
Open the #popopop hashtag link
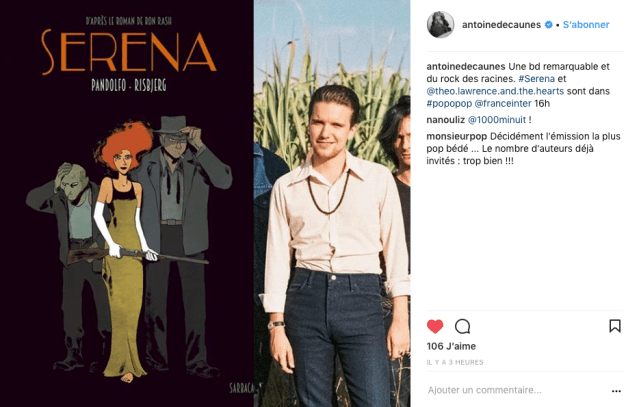(449, 103)
